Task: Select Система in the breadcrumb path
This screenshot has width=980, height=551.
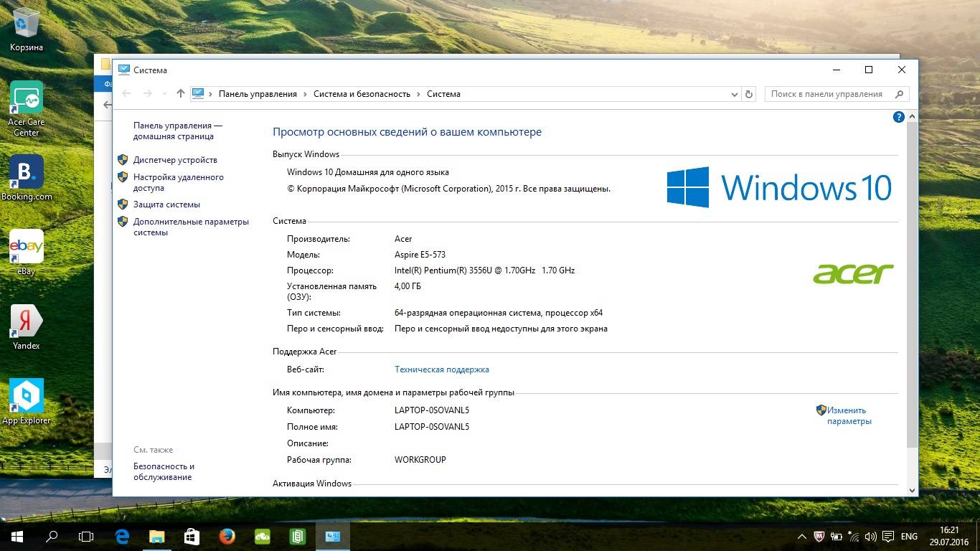Action: 443,94
